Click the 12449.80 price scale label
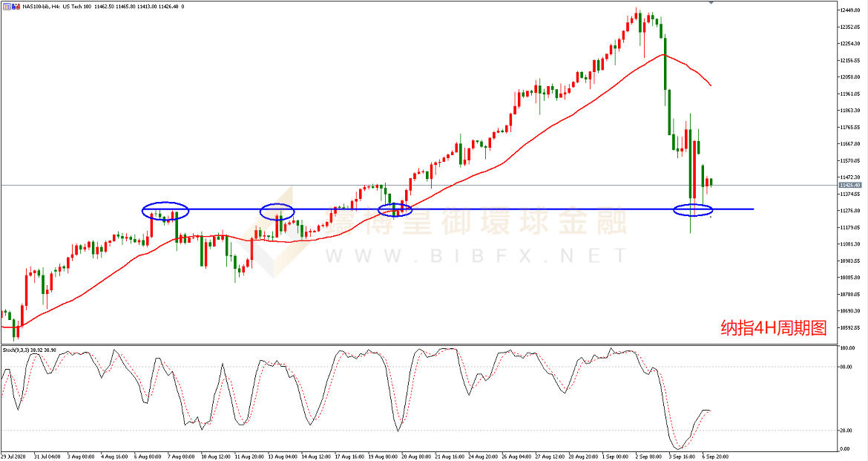This screenshot has width=868, height=461. [x=848, y=10]
